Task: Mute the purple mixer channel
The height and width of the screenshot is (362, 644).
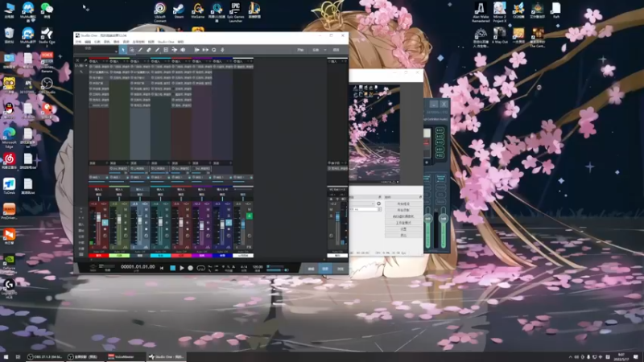Action: (208, 209)
